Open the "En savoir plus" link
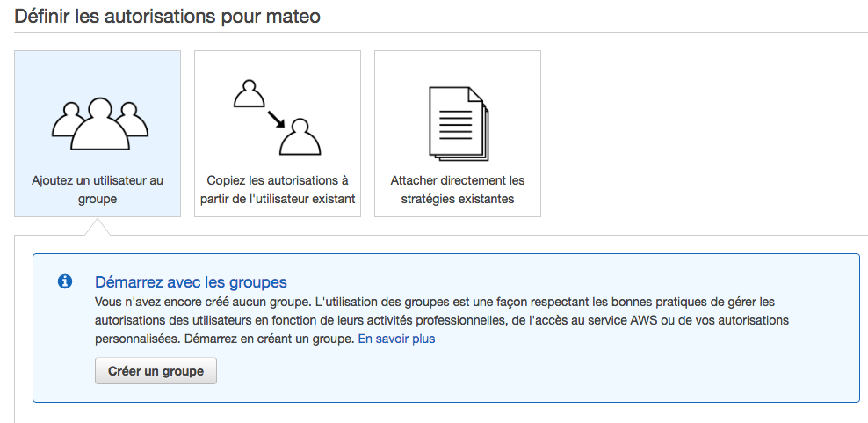 (x=396, y=338)
